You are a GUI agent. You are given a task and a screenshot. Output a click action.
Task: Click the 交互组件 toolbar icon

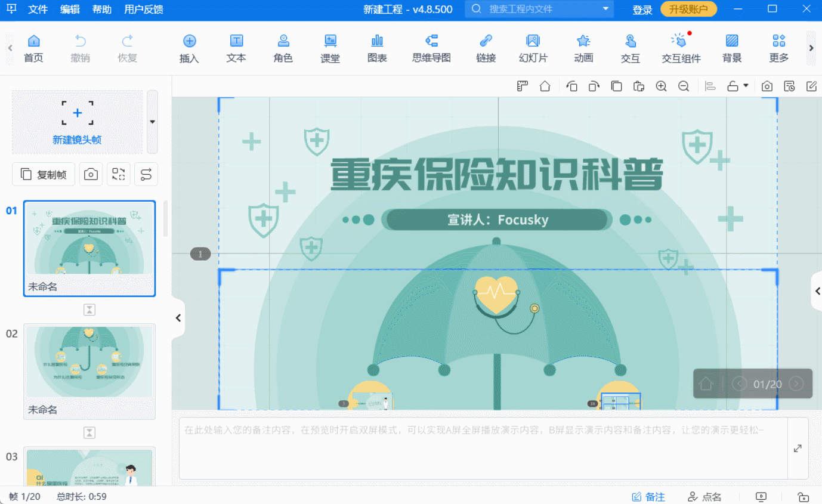(x=681, y=48)
